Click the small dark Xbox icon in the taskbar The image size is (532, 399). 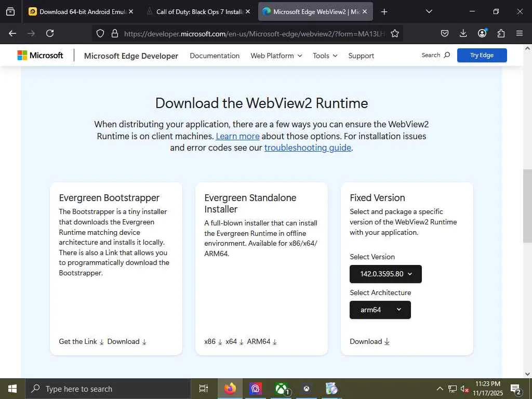307,389
